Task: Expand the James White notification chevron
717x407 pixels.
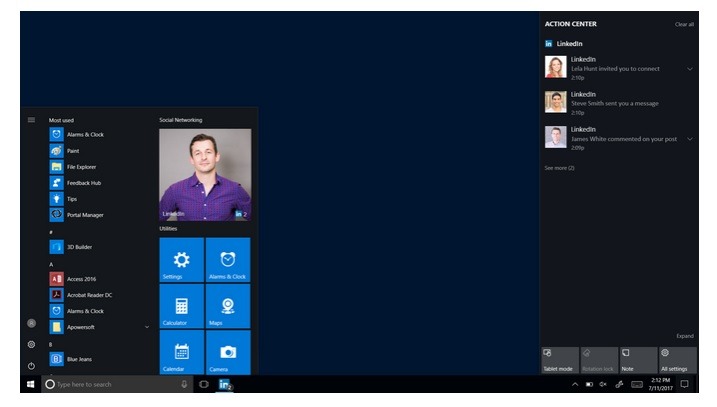Action: (x=690, y=139)
